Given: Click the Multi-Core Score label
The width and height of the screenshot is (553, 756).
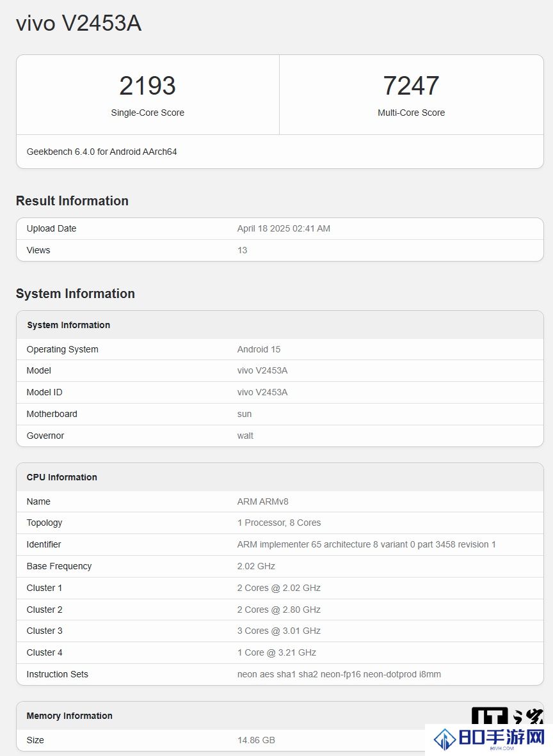Looking at the screenshot, I should 411,113.
